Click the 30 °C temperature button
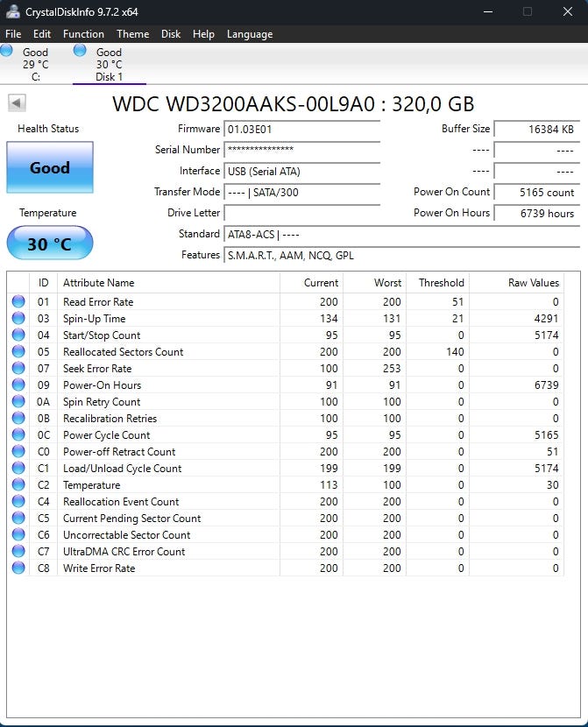Image resolution: width=588 pixels, height=727 pixels. point(50,244)
